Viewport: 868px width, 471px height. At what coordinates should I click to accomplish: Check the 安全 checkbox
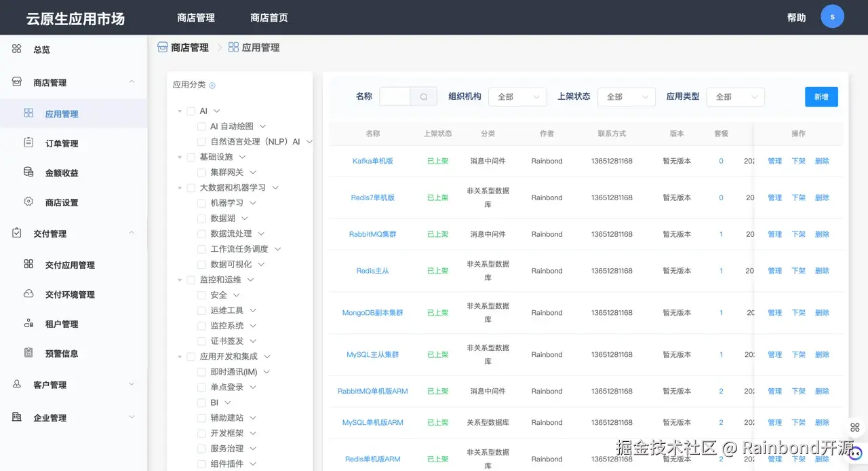201,295
